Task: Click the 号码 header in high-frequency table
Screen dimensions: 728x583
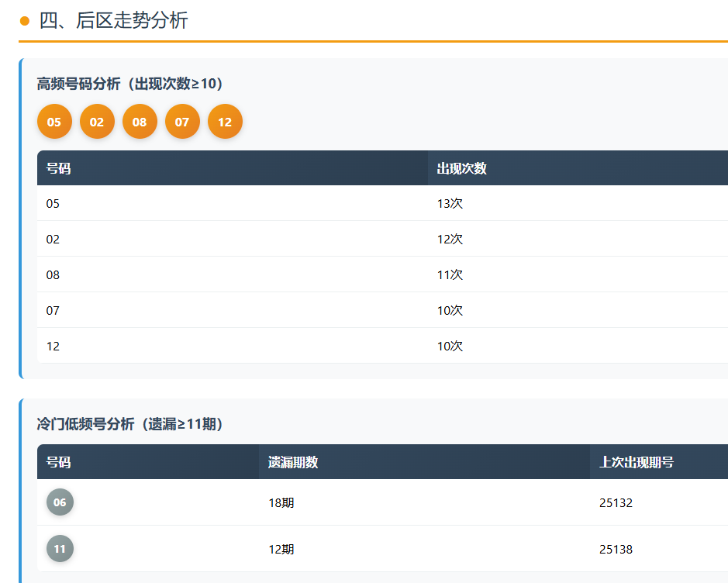Action: tap(59, 168)
